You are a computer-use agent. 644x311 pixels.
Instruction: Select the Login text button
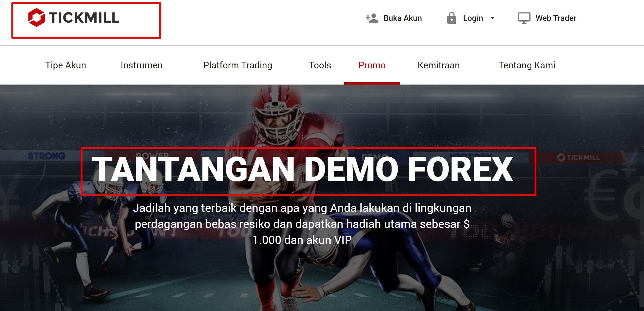click(x=473, y=18)
